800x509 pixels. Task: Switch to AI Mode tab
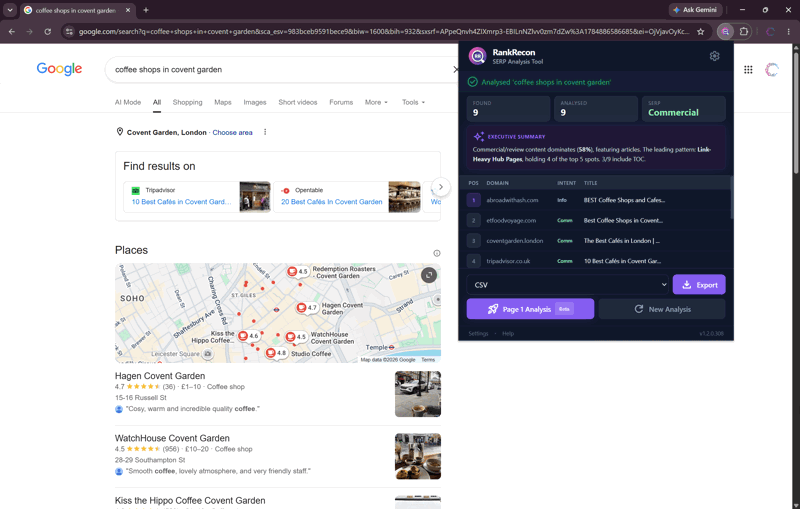pyautogui.click(x=128, y=102)
